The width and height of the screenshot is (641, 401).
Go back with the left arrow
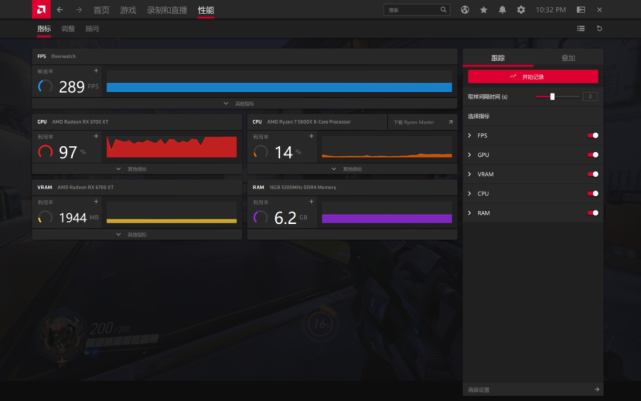[x=60, y=10]
